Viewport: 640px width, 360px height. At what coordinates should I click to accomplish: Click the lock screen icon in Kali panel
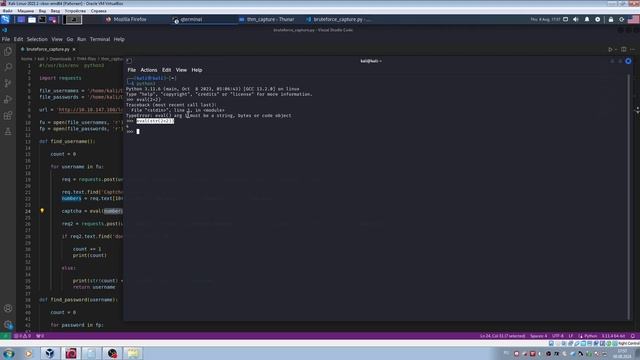point(611,19)
